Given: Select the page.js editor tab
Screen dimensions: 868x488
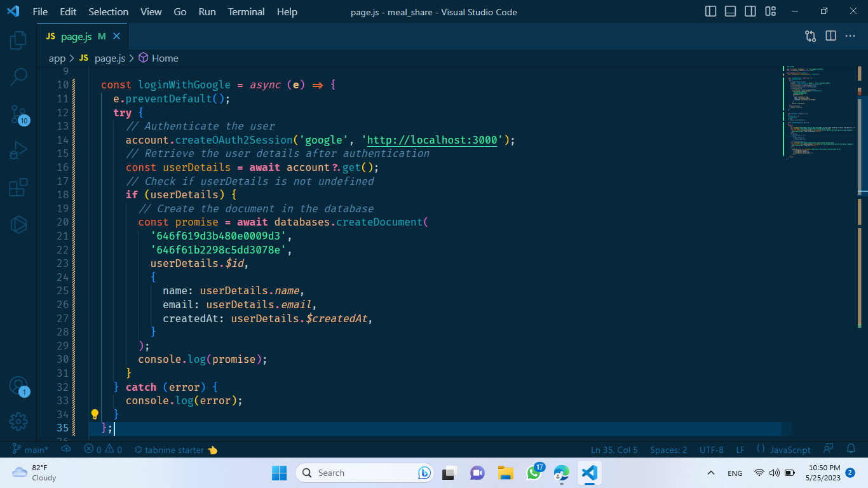Looking at the screenshot, I should 81,36.
